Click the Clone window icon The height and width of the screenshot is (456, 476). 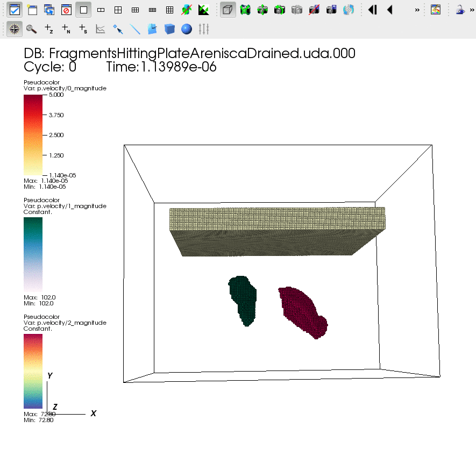49,10
